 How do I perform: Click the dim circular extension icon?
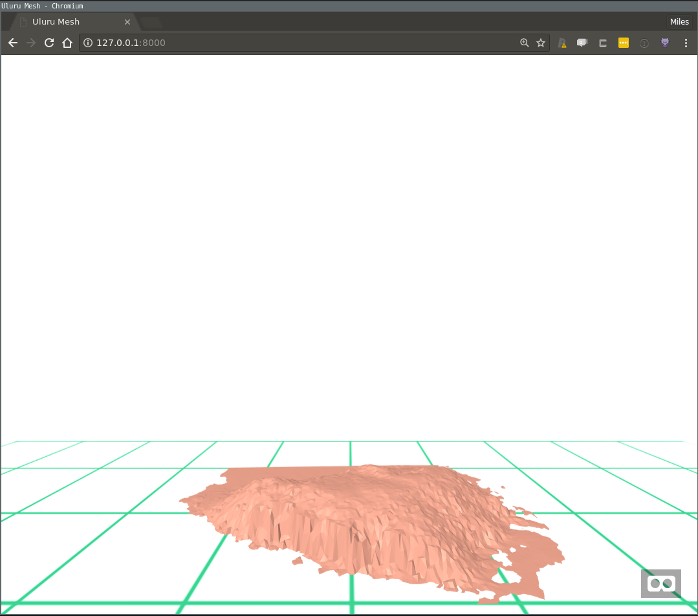(644, 43)
